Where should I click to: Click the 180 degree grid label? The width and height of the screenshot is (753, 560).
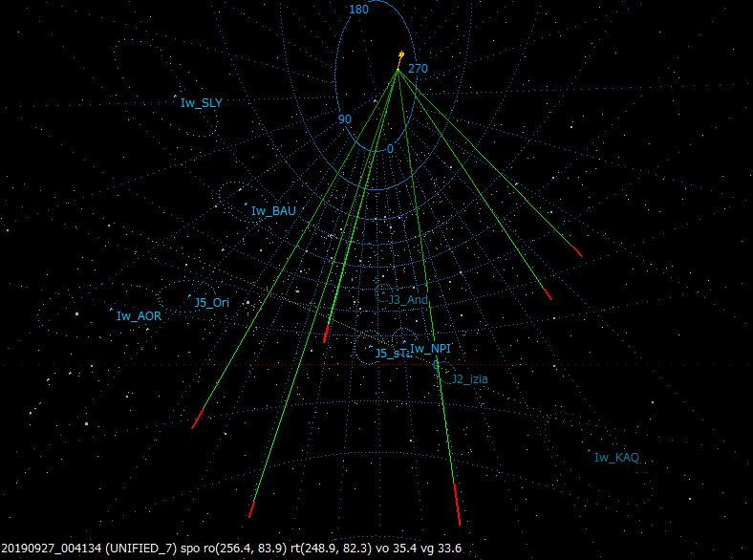point(358,10)
